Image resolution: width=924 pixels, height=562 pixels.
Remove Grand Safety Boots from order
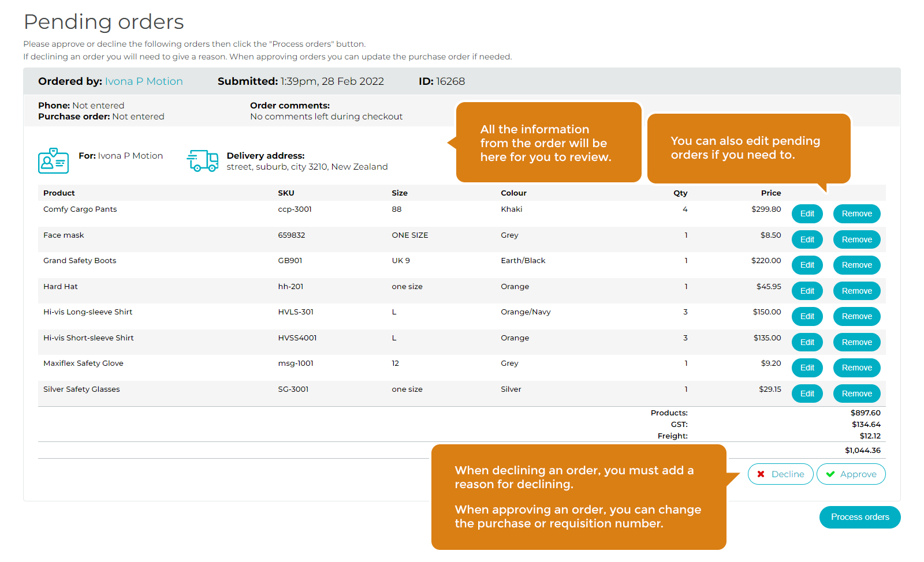(x=856, y=265)
